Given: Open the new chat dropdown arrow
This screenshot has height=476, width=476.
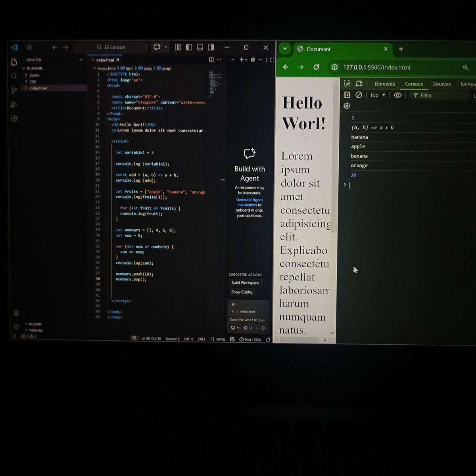Looking at the screenshot, I should coord(246,60).
